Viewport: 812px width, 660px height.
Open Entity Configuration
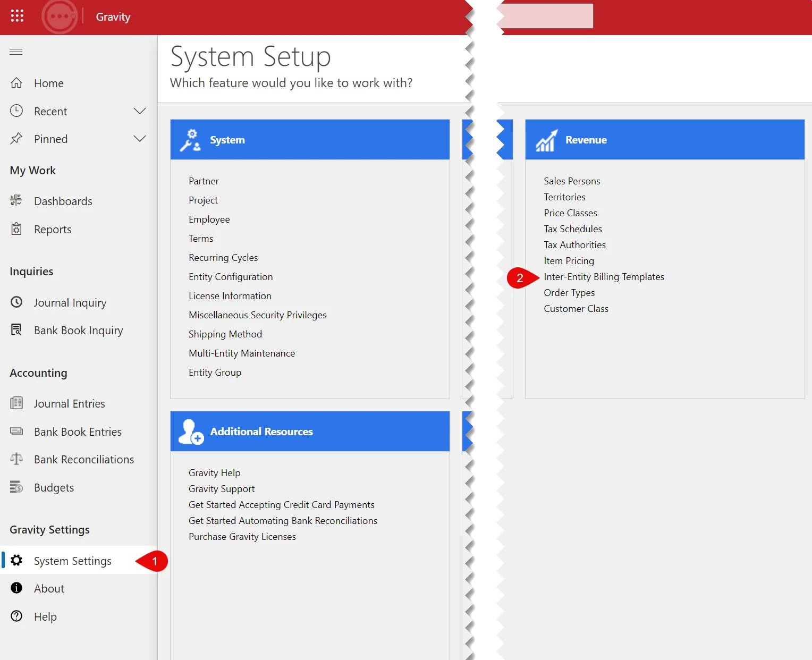pos(231,277)
